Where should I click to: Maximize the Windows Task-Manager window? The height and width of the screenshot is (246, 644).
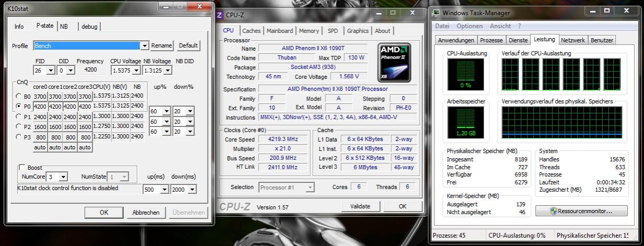tap(606, 11)
